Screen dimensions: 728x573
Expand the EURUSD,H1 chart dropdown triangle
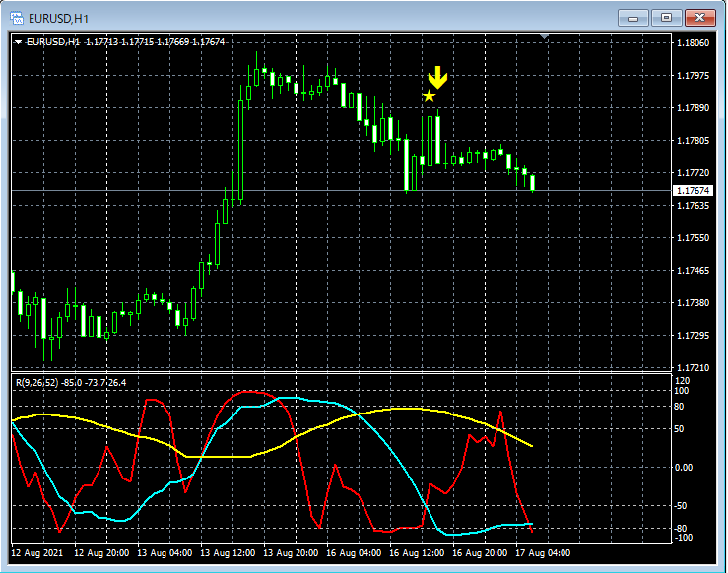pyautogui.click(x=18, y=42)
